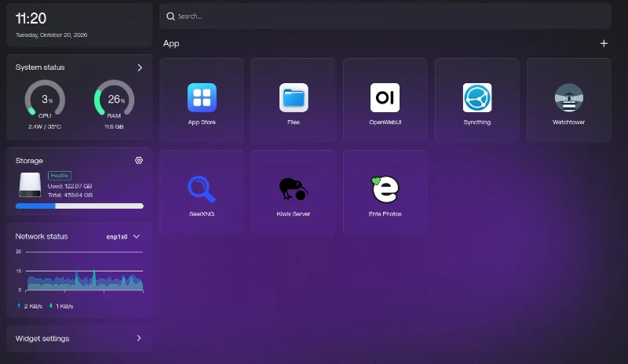Click the Used: 122.07 GB text

[70, 186]
